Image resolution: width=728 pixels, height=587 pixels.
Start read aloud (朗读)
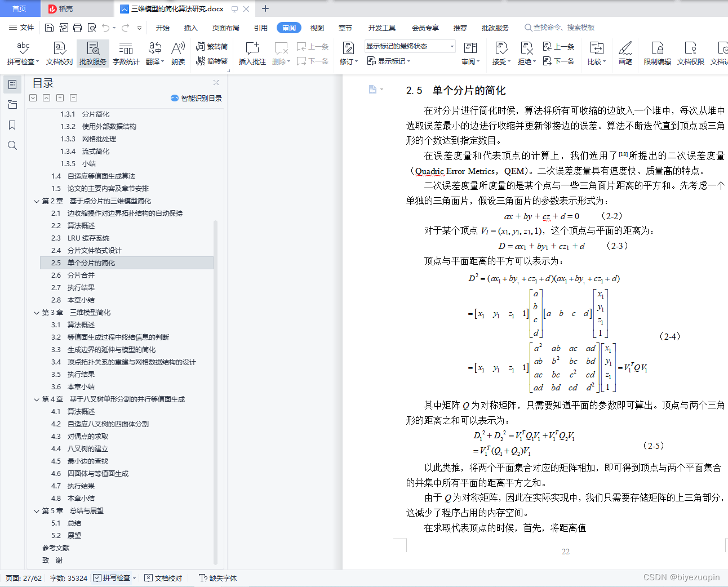pos(178,54)
